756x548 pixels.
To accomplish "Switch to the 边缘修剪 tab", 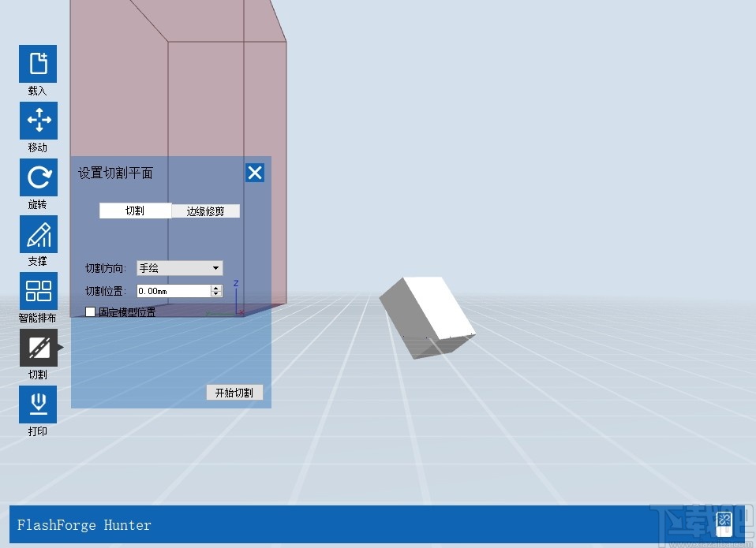I will coord(205,211).
